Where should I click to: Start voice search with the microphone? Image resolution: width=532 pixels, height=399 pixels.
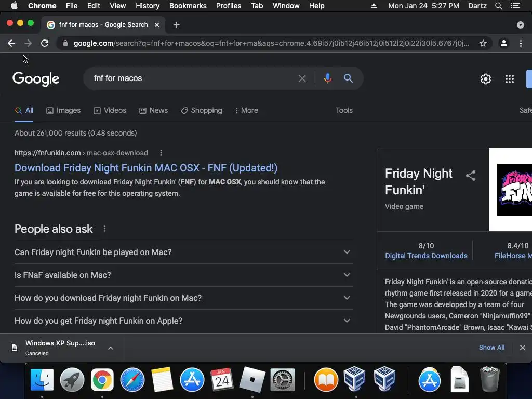pyautogui.click(x=328, y=78)
